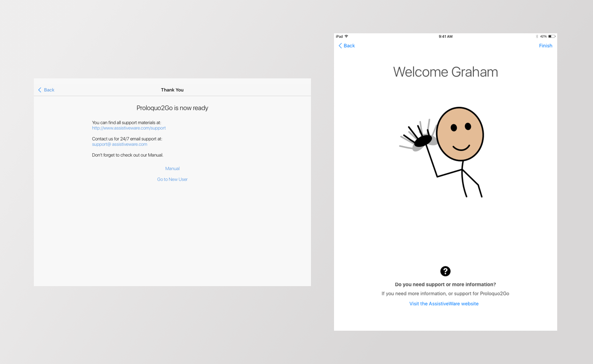This screenshot has height=364, width=593.
Task: Click the back chevron on the Welcome screen
Action: [x=340, y=46]
